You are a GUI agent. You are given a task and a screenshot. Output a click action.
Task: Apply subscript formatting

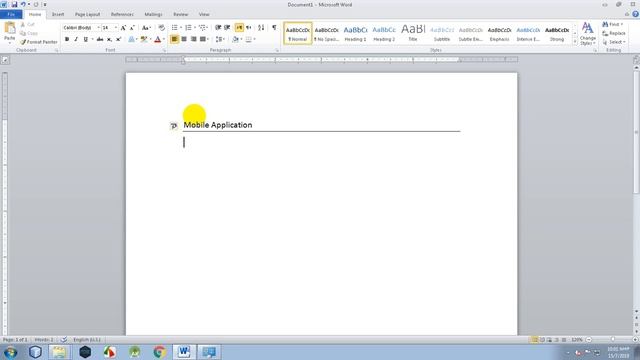pyautogui.click(x=109, y=40)
